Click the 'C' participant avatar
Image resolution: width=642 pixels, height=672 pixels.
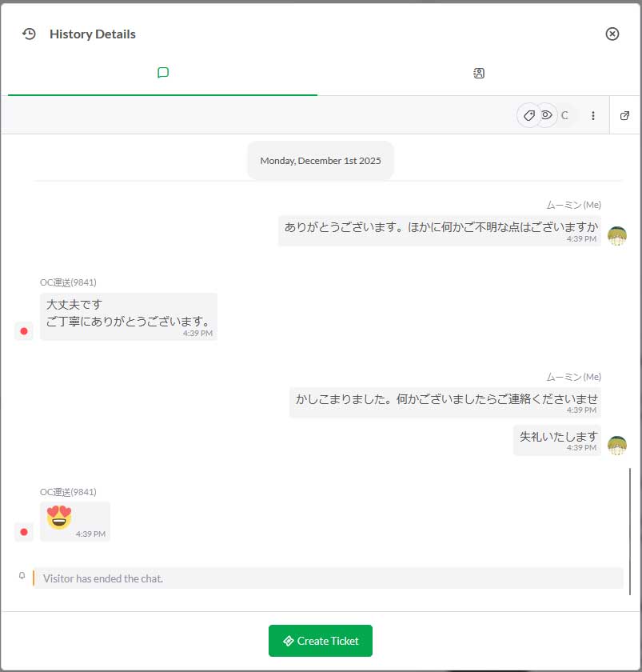564,115
